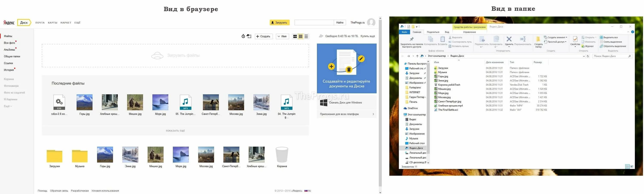Image resolution: width=644 pixels, height=194 pixels.
Task: Click Обратить выделение in Explorer ribbon
Action: (x=613, y=46)
